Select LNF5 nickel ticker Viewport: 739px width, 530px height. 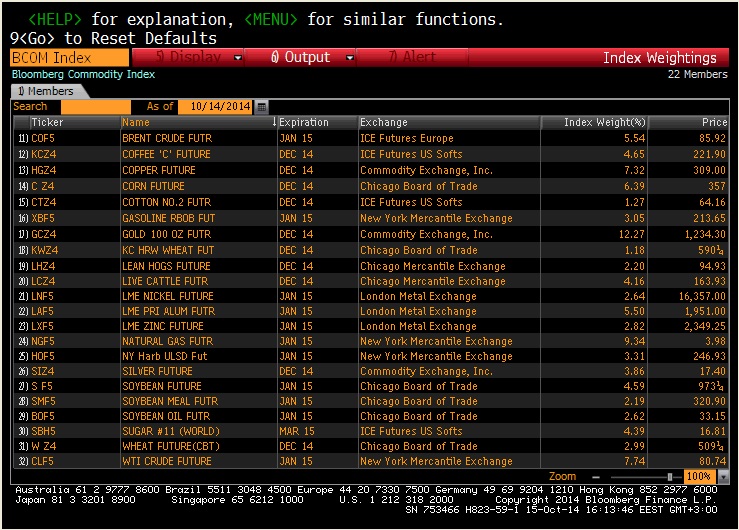(x=42, y=297)
